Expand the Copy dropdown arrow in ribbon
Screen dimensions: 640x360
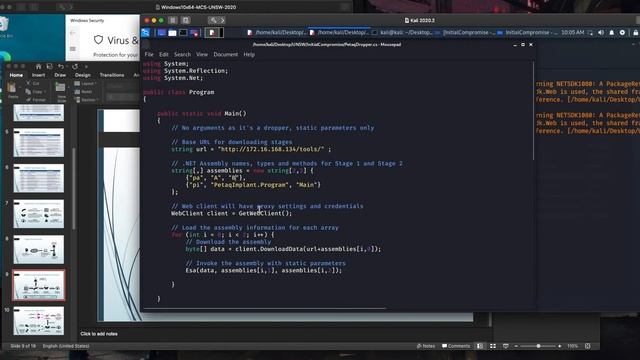click(45, 92)
